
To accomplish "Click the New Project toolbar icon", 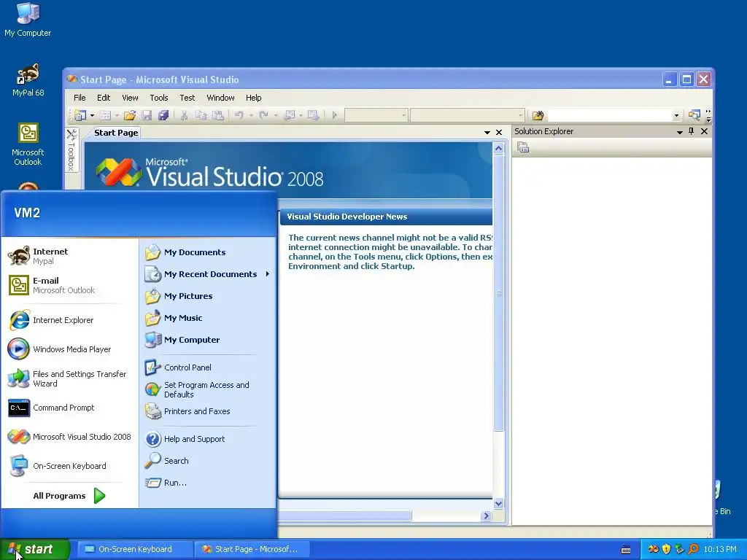I will point(79,115).
